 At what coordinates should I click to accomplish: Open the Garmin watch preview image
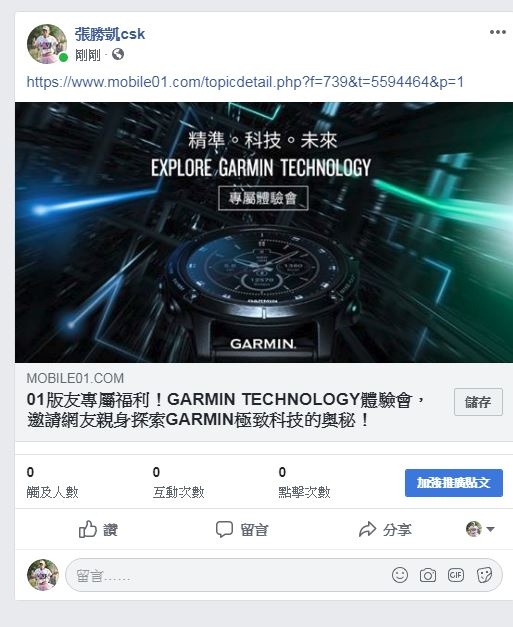click(264, 232)
